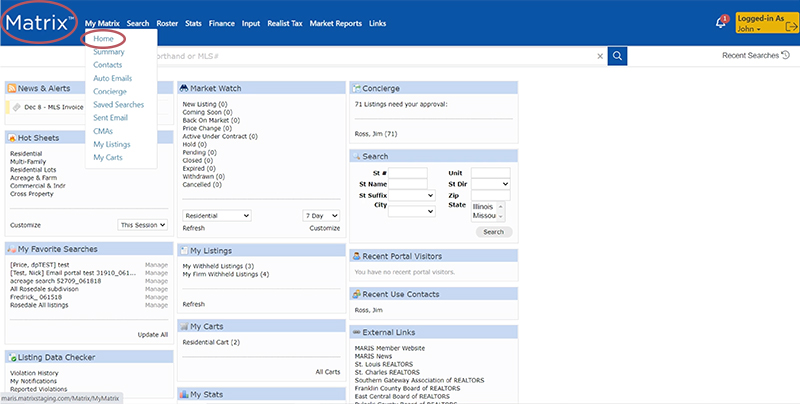Click the Matrix logo
Viewport: 800px width, 404px height.
click(38, 22)
